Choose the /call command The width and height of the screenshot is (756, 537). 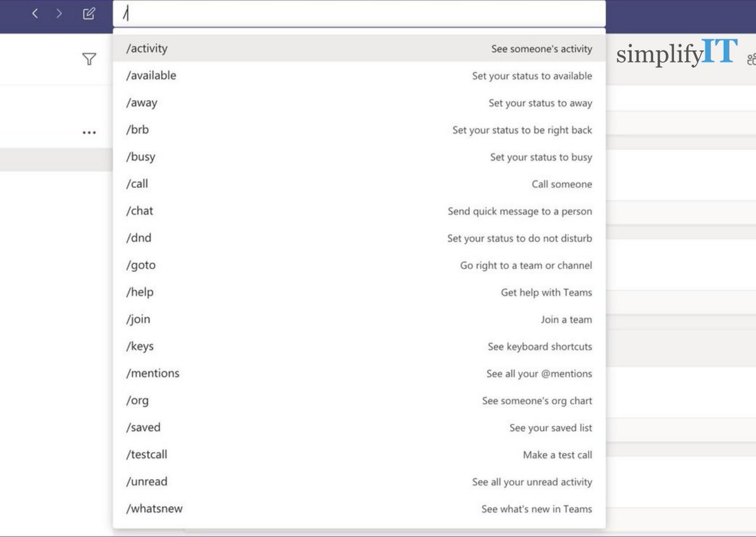pyautogui.click(x=359, y=184)
